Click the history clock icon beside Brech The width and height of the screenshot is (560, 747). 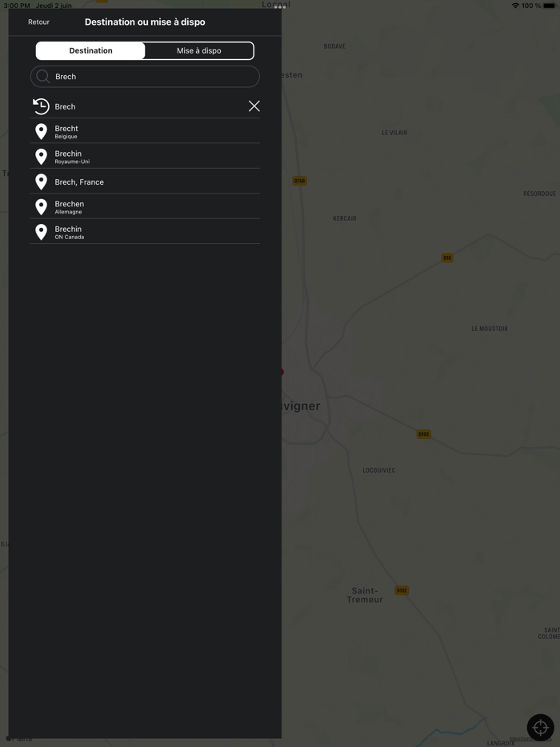[41, 106]
